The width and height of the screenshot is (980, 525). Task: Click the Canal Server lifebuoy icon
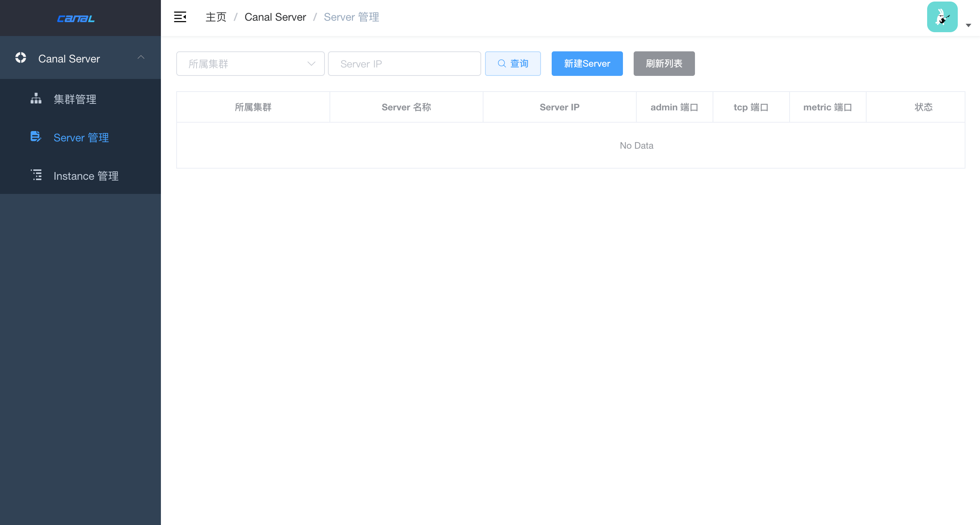click(21, 58)
